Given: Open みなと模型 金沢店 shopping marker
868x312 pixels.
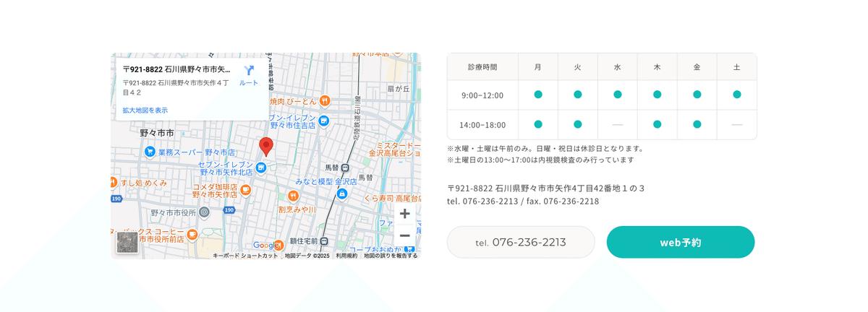Looking at the screenshot, I should click(x=342, y=194).
